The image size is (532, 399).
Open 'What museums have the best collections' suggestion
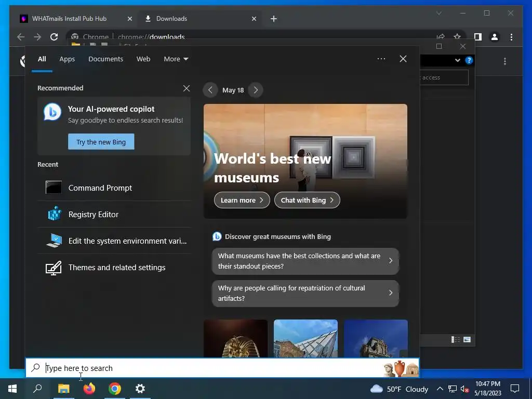pyautogui.click(x=305, y=261)
